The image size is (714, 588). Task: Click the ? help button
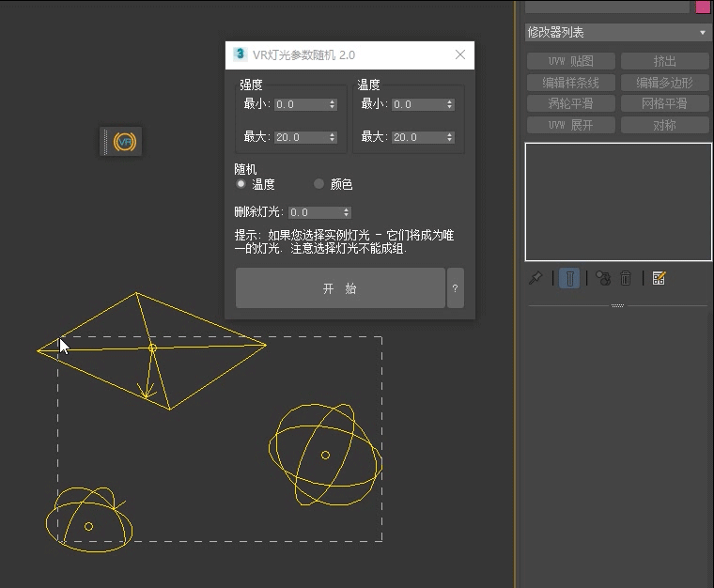point(455,288)
